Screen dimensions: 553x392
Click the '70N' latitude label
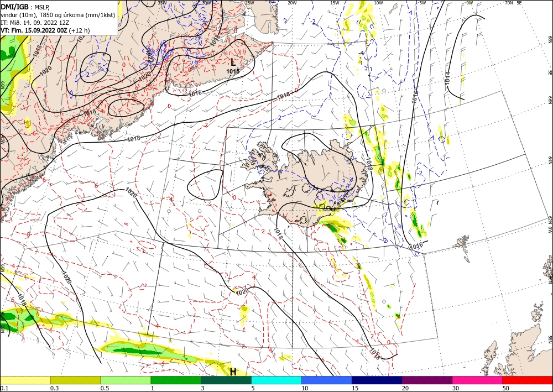point(509,3)
